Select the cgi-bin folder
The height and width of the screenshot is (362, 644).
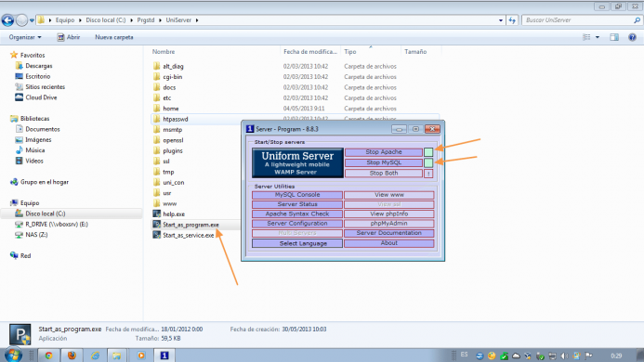173,77
